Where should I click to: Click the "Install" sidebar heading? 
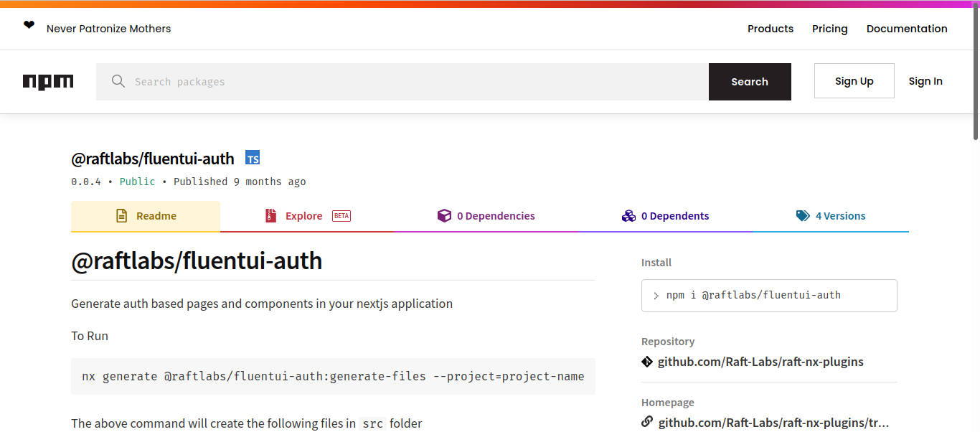[x=656, y=263]
